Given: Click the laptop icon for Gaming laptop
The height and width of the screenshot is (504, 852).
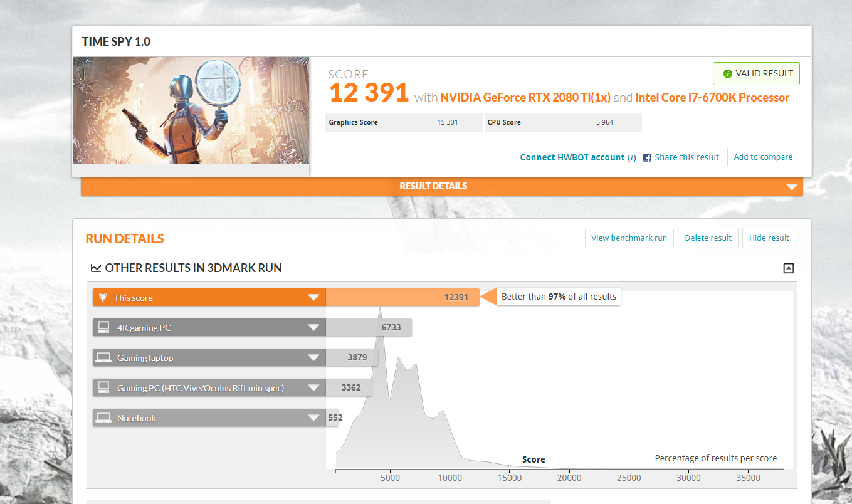Looking at the screenshot, I should click(103, 358).
